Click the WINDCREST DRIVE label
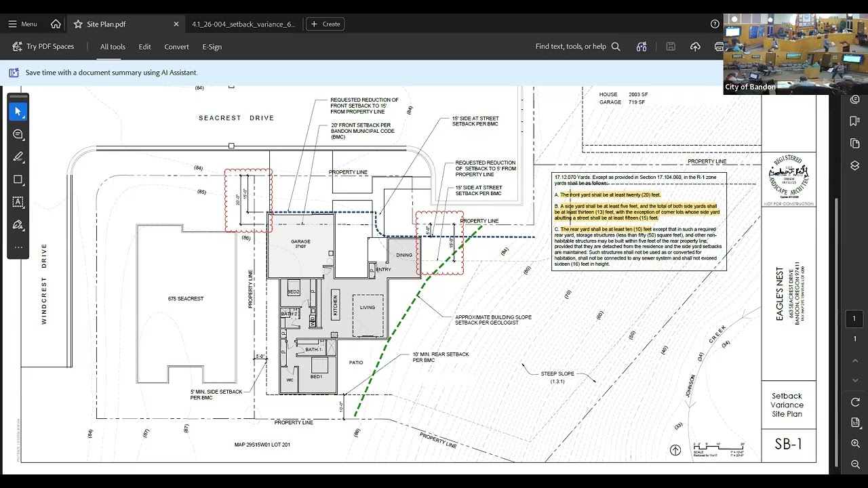This screenshot has width=868, height=488. pos(44,284)
